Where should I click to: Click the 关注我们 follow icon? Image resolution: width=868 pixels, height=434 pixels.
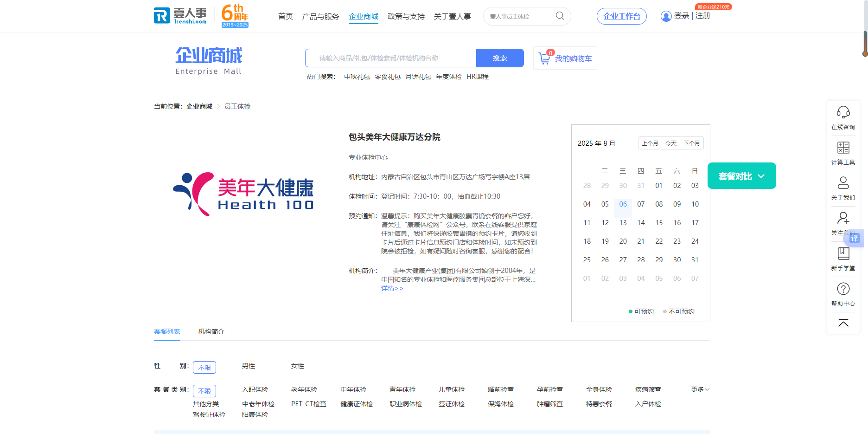(x=843, y=218)
